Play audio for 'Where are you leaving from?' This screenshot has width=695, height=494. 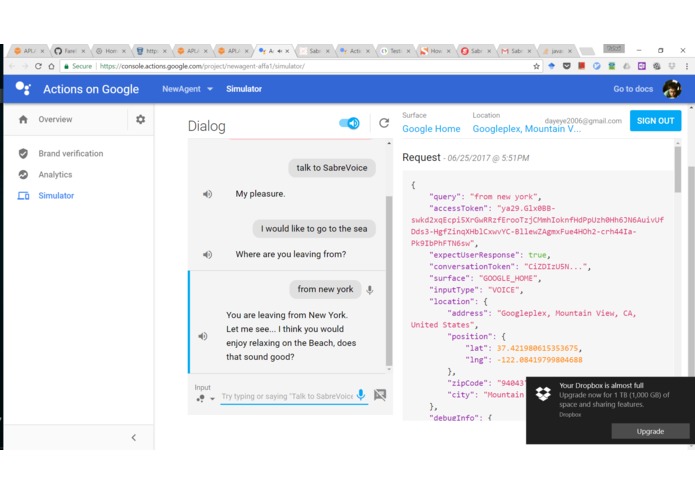click(x=207, y=254)
